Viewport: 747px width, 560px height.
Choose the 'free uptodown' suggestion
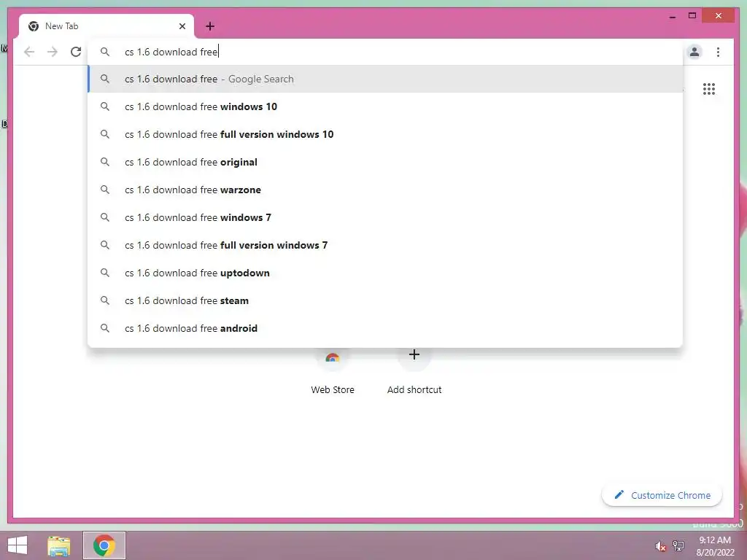point(385,273)
